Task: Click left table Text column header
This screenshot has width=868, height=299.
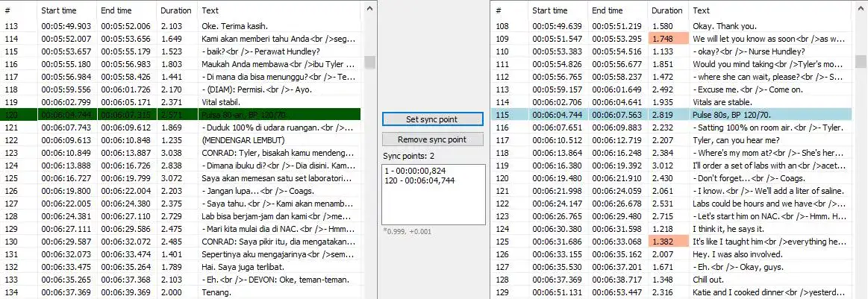Action: (280, 10)
